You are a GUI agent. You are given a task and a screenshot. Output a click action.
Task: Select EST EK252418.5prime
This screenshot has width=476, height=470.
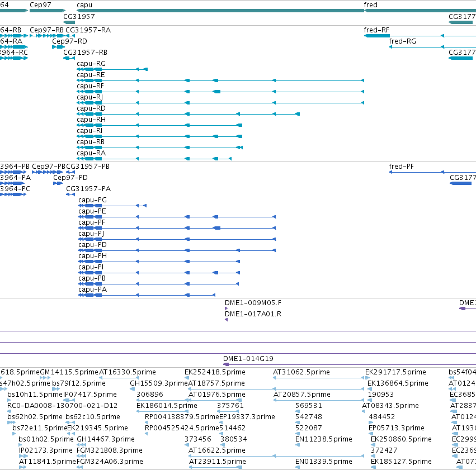click(215, 372)
